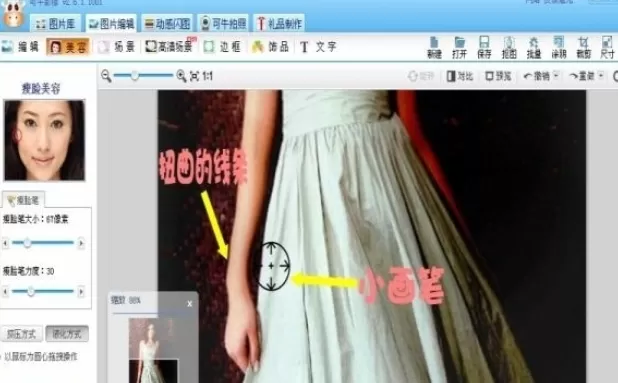The image size is (618, 383).
Task: Increase 瘦脸笔大小 with right arrow
Action: pos(81,243)
